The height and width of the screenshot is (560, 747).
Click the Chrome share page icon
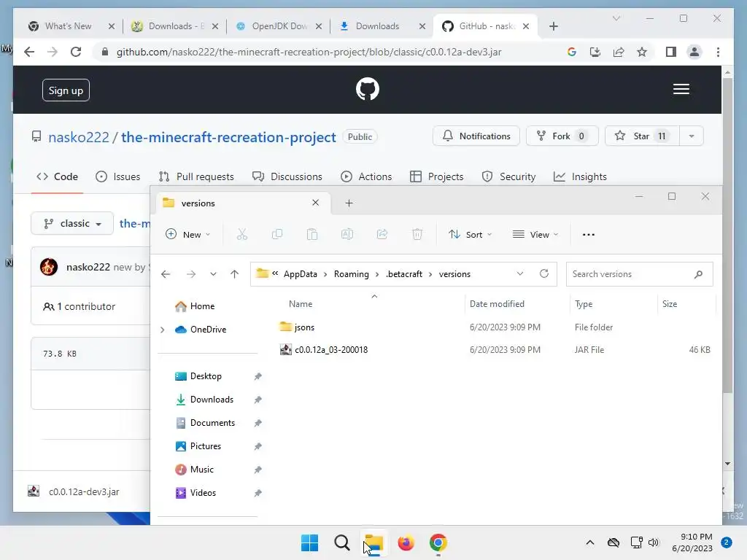(x=619, y=52)
